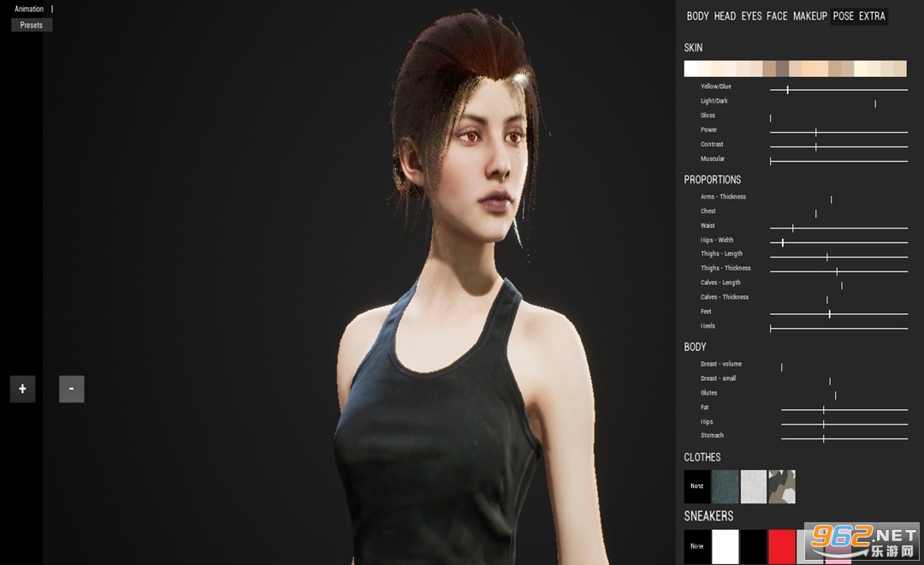Switch to the EXTRA tab

[872, 16]
